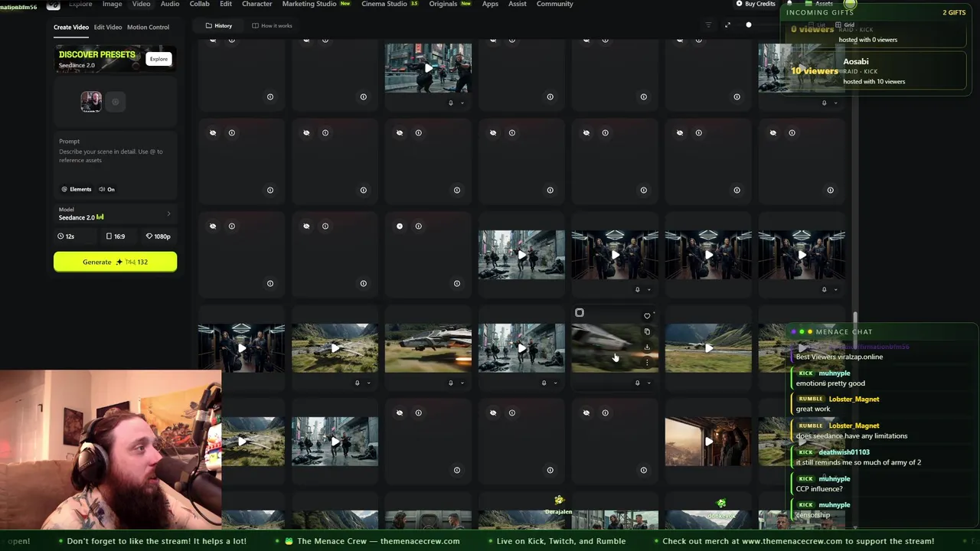This screenshot has height=551, width=980.
Task: Click the Buy Credits button
Action: coord(756,4)
